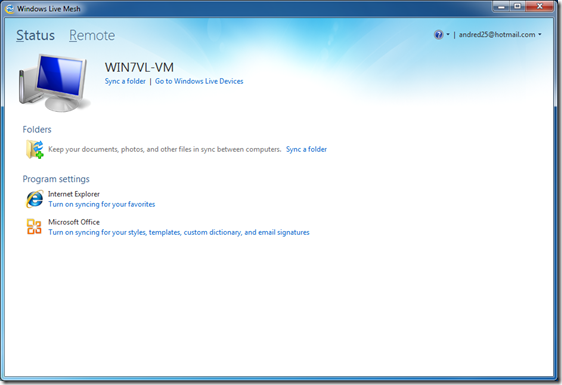Maximize the Windows Live Mesh window
Viewport: 562px width, 385px height.
518,6
